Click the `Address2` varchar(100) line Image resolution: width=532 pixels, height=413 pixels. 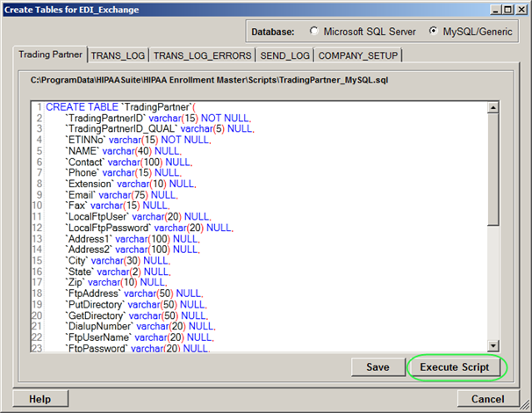tap(132, 250)
